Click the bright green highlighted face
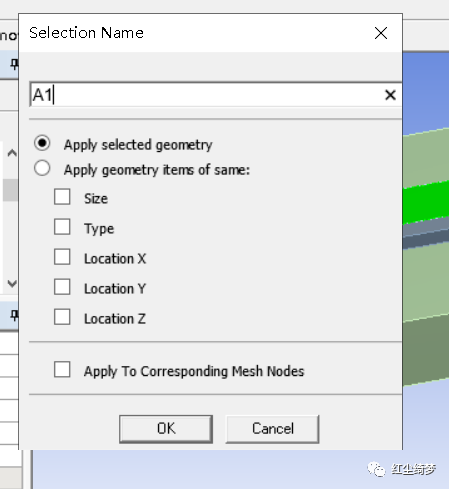The image size is (449, 489). point(426,203)
